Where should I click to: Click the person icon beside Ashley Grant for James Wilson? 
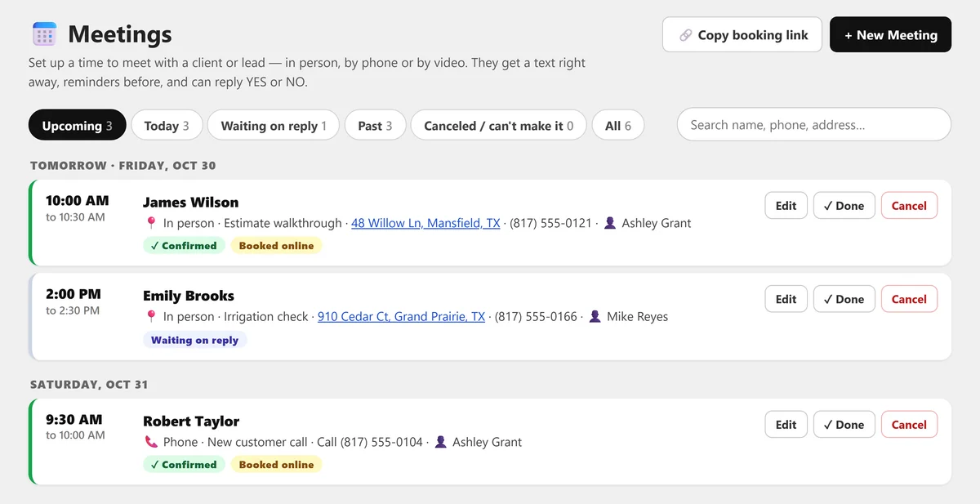click(610, 223)
